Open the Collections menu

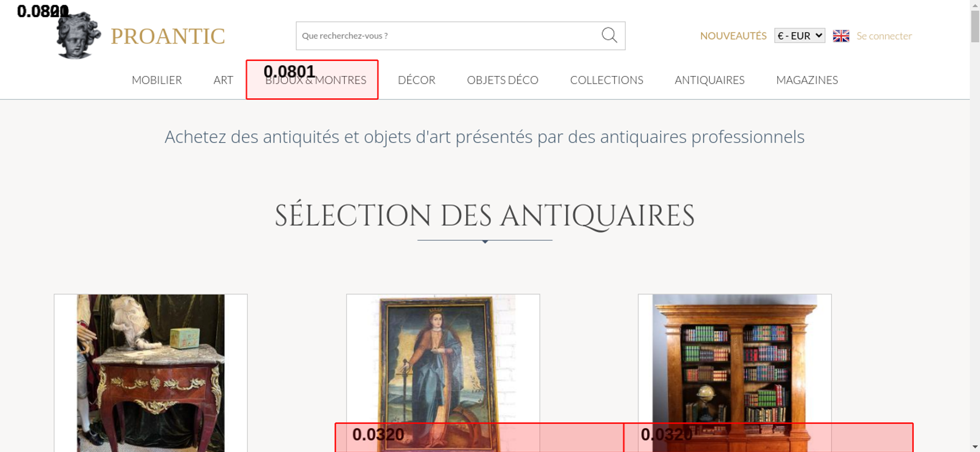607,80
